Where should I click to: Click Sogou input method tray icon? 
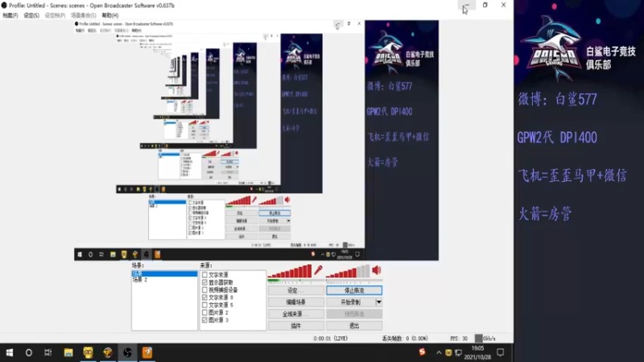[x=422, y=352]
